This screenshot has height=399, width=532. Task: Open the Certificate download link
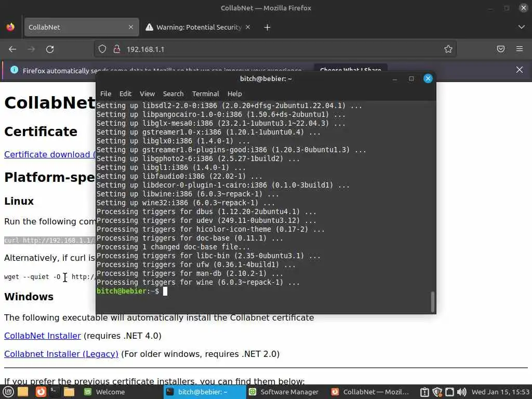[x=50, y=154]
